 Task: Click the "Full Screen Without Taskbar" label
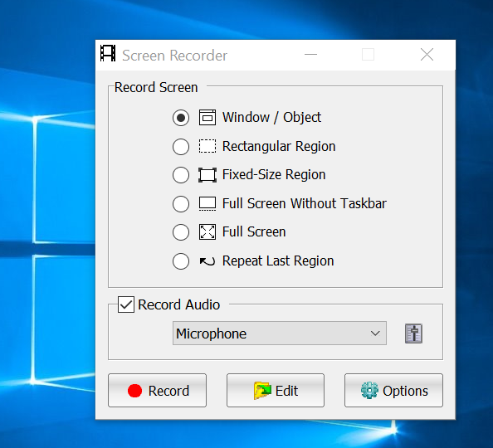(305, 203)
